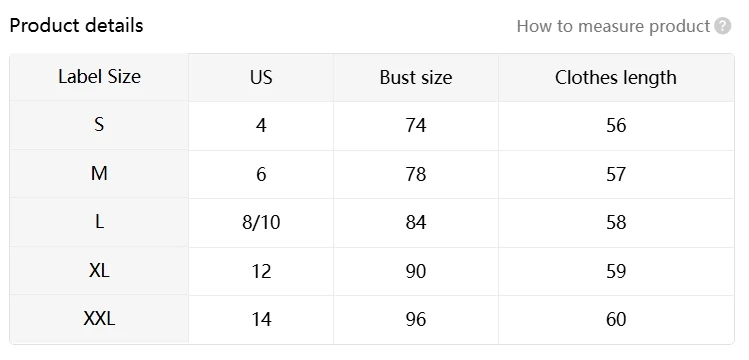
Task: Open How to measure product link
Action: coord(613,26)
